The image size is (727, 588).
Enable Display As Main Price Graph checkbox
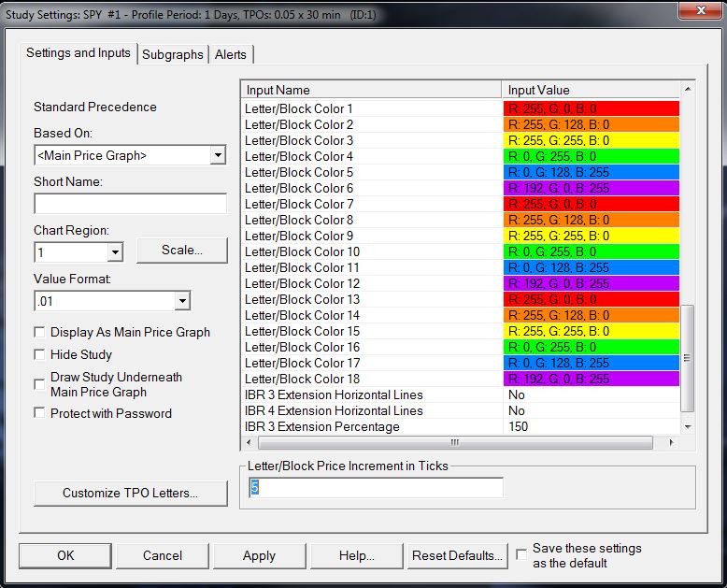point(40,332)
